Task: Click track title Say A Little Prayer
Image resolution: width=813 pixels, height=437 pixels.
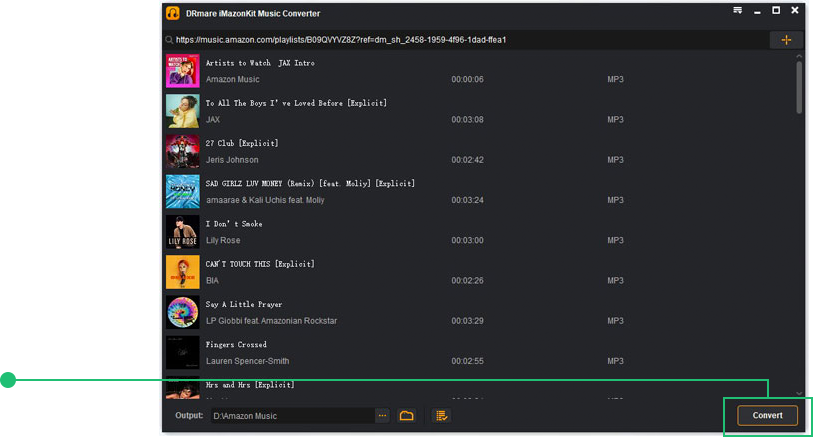Action: tap(244, 304)
